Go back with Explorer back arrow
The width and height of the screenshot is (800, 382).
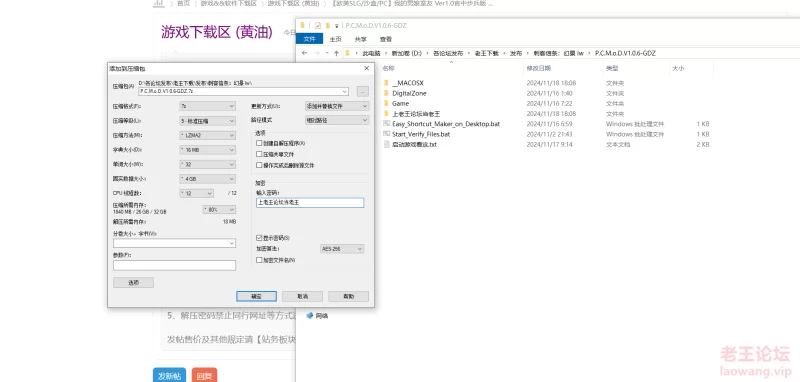pos(305,53)
